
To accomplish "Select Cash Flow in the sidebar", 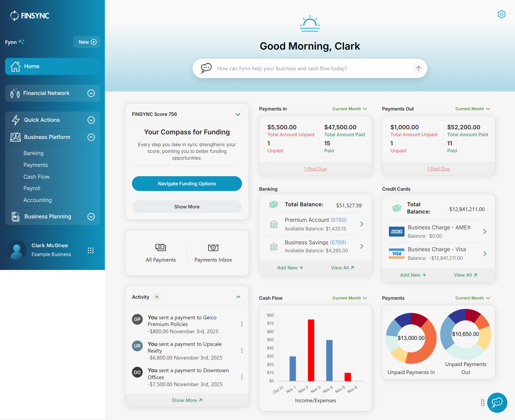I will click(x=36, y=176).
